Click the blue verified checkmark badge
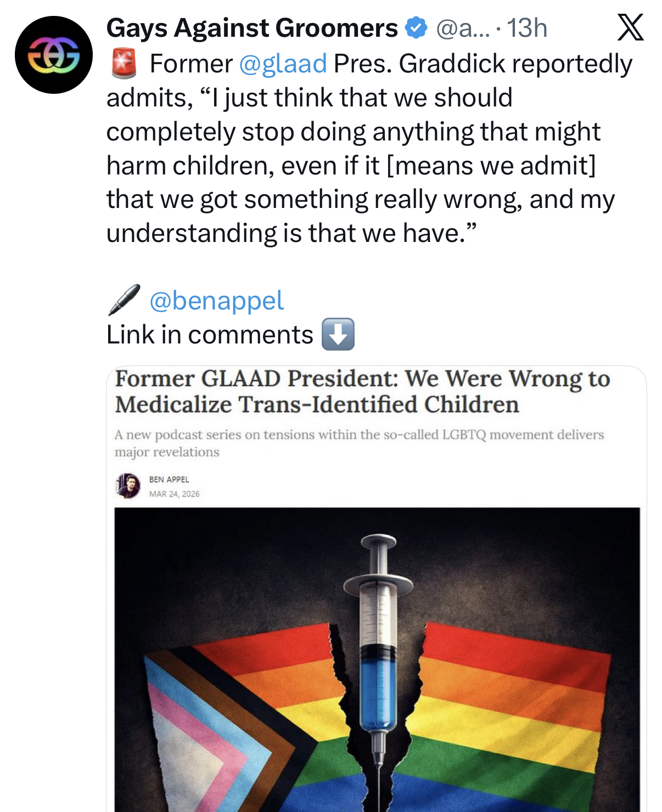The width and height of the screenshot is (662, 812). (x=416, y=28)
